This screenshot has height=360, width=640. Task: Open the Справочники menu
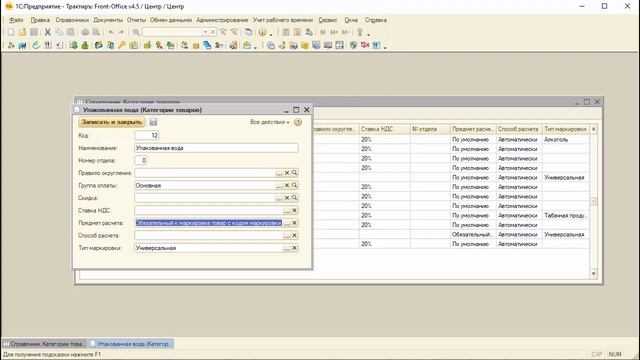point(72,20)
